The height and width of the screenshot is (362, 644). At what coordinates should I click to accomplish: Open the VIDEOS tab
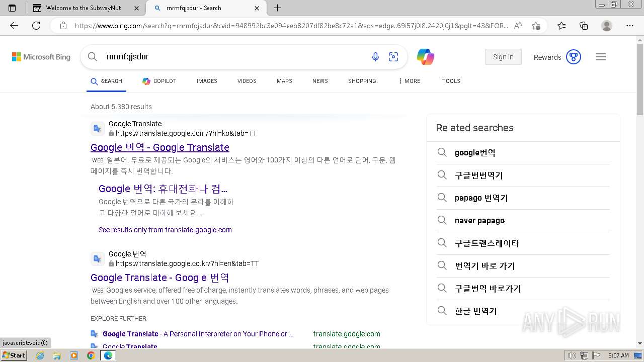(247, 81)
